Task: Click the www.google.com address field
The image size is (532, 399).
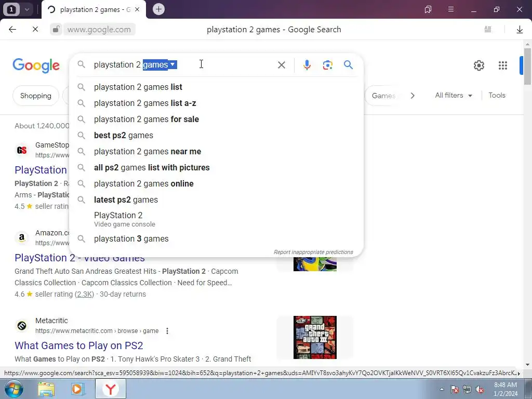Action: [x=99, y=30]
